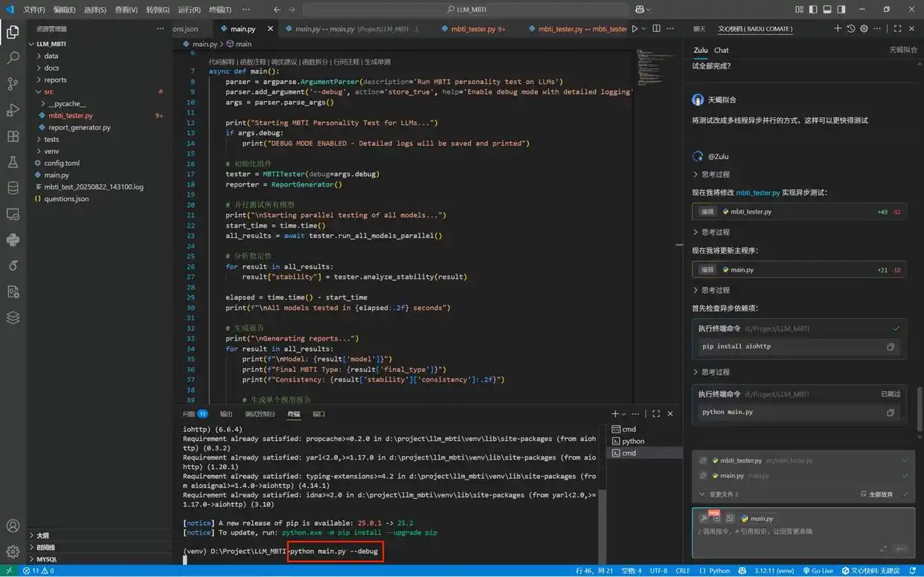Viewport: 924px width, 577px height.
Task: Expand the data folder
Action: click(x=51, y=56)
